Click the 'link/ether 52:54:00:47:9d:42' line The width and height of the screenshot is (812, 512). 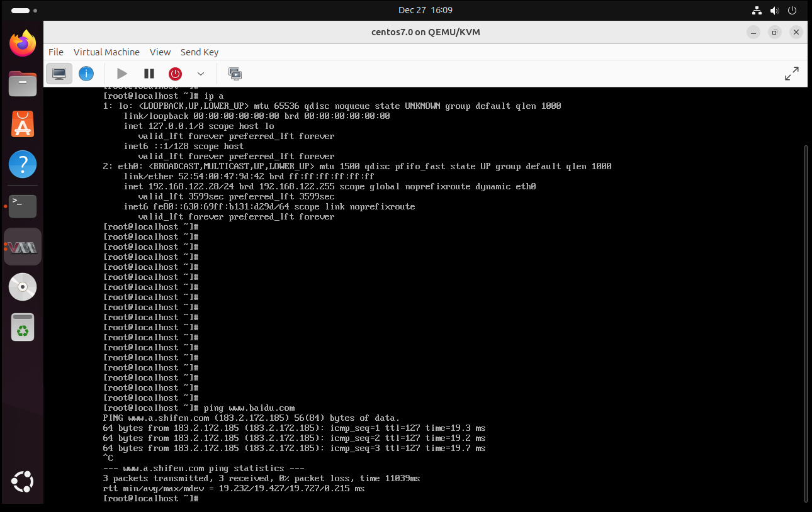click(x=249, y=176)
